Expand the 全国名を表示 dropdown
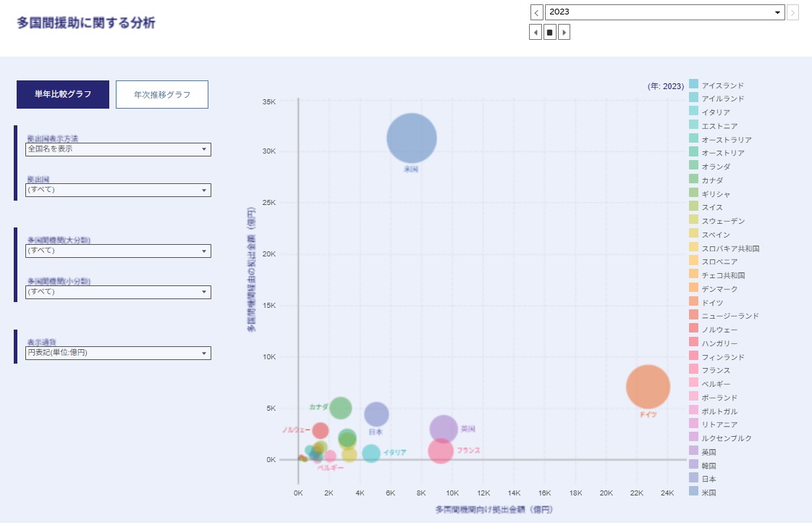The height and width of the screenshot is (523, 812). (x=118, y=149)
